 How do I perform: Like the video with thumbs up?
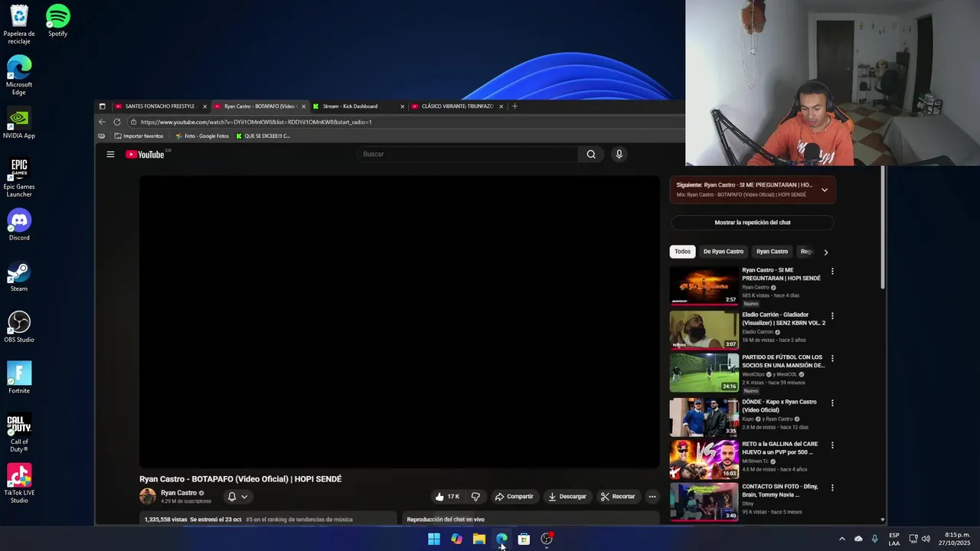(447, 497)
